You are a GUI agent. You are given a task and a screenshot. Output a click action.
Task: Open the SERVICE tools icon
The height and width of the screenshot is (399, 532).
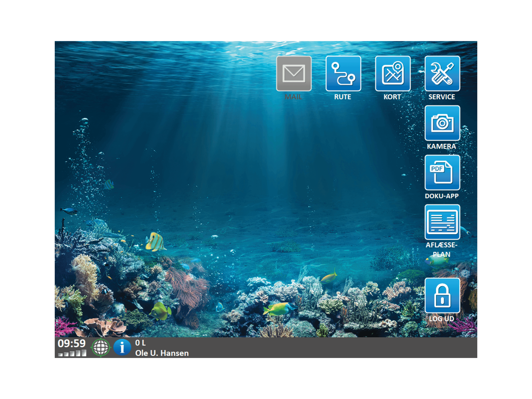pos(442,74)
